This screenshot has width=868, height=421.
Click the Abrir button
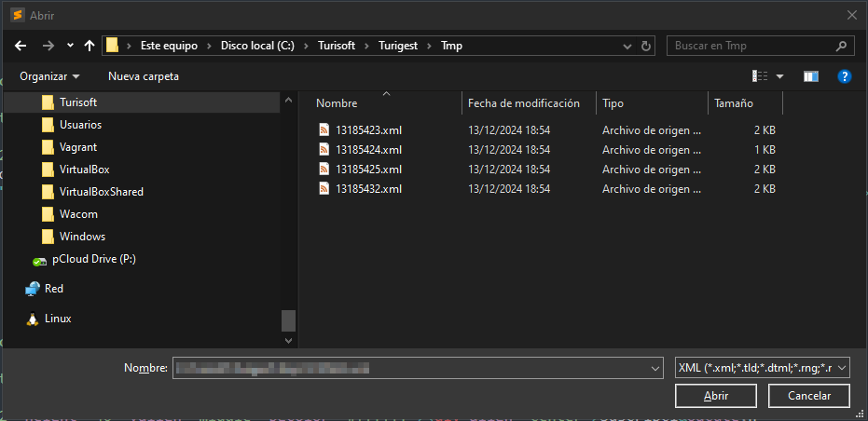pos(716,396)
